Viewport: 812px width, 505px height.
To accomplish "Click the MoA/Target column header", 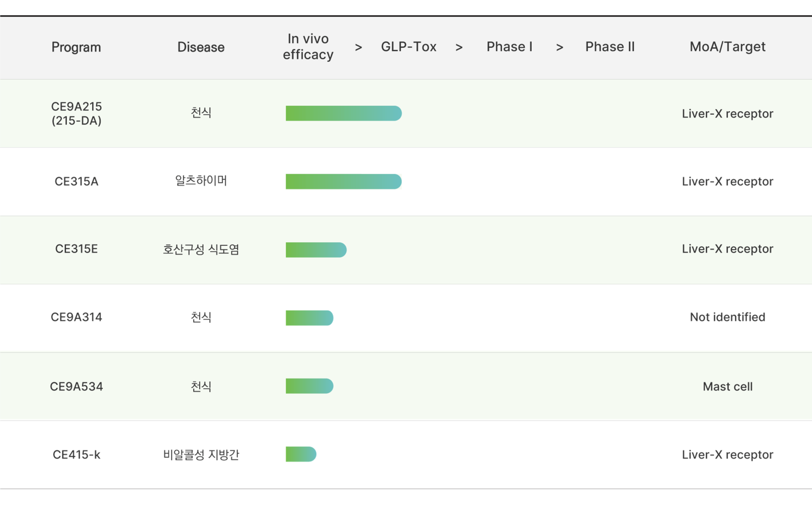I will click(727, 47).
